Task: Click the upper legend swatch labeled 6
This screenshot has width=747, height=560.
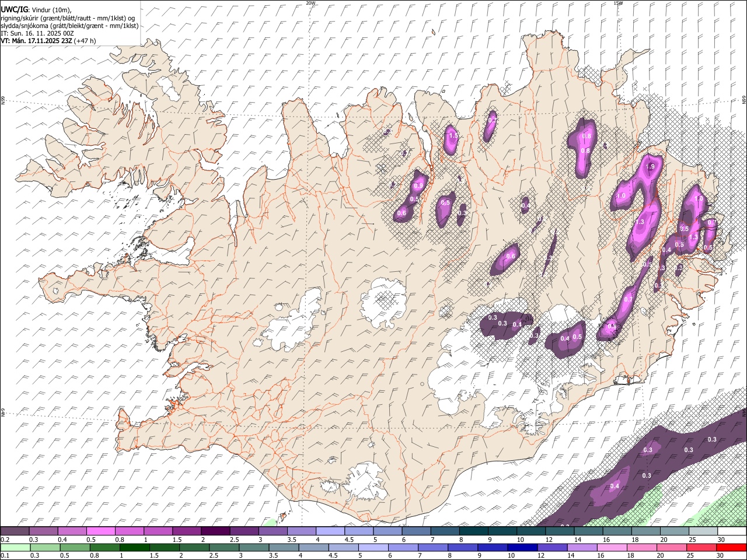Action: (x=416, y=531)
